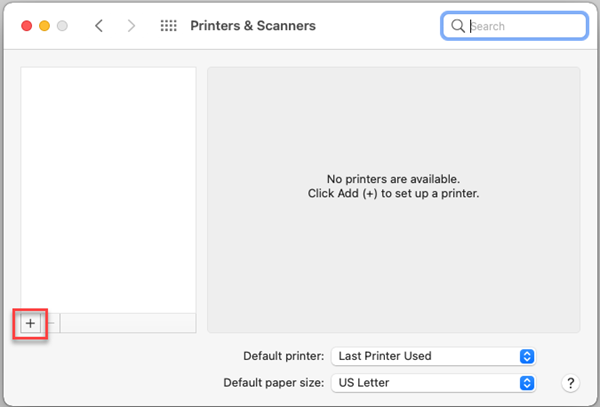Click the Printers & Scanners window title
600x407 pixels.
[253, 26]
